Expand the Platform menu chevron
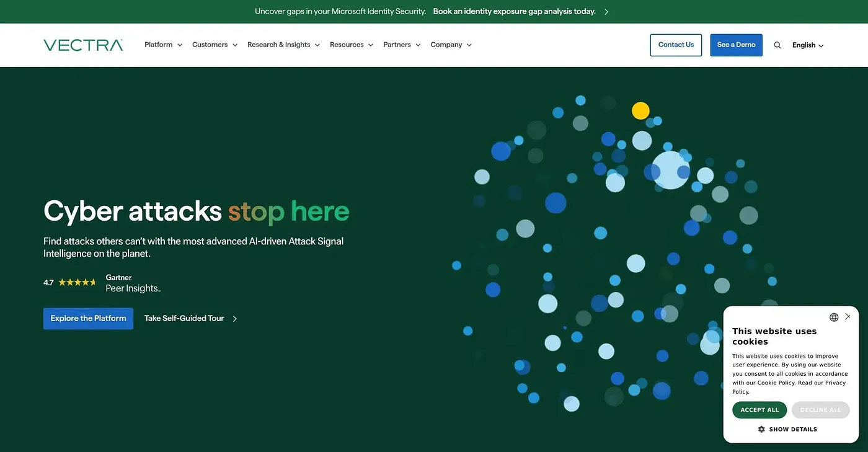 pyautogui.click(x=180, y=45)
